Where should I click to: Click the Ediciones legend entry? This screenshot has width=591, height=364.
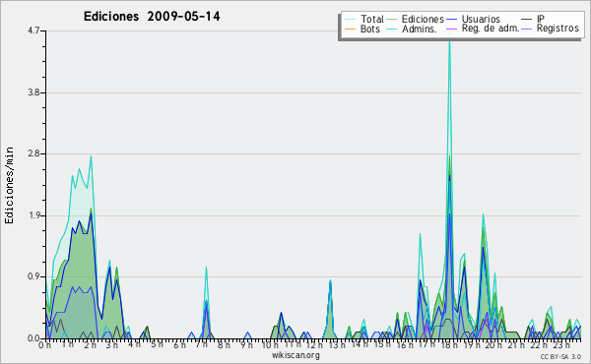pyautogui.click(x=416, y=19)
